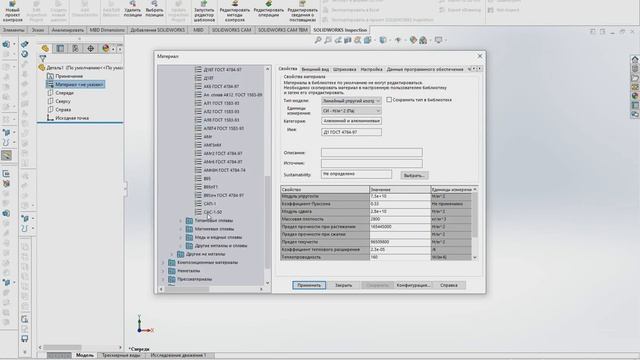This screenshot has width=640, height=360.
Task: Click the Массовая плотность value cell 2800
Action: coord(400,219)
